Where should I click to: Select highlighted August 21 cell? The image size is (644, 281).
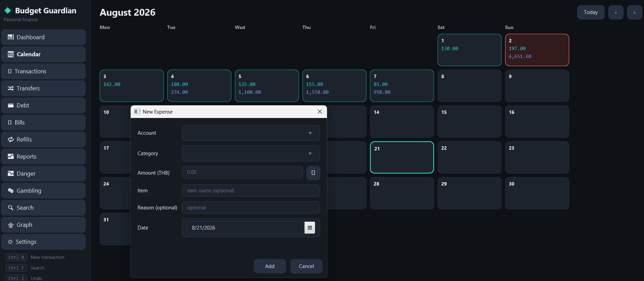pos(402,157)
